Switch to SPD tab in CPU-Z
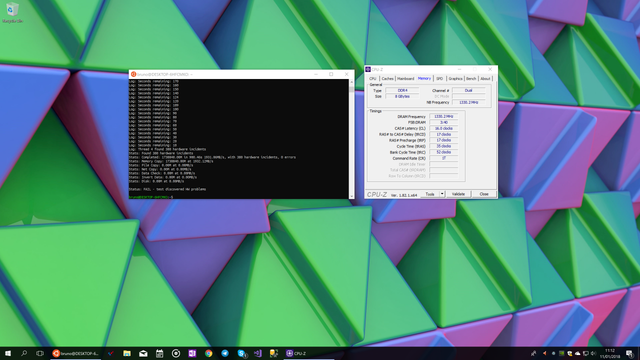The width and height of the screenshot is (640, 360). pos(440,78)
